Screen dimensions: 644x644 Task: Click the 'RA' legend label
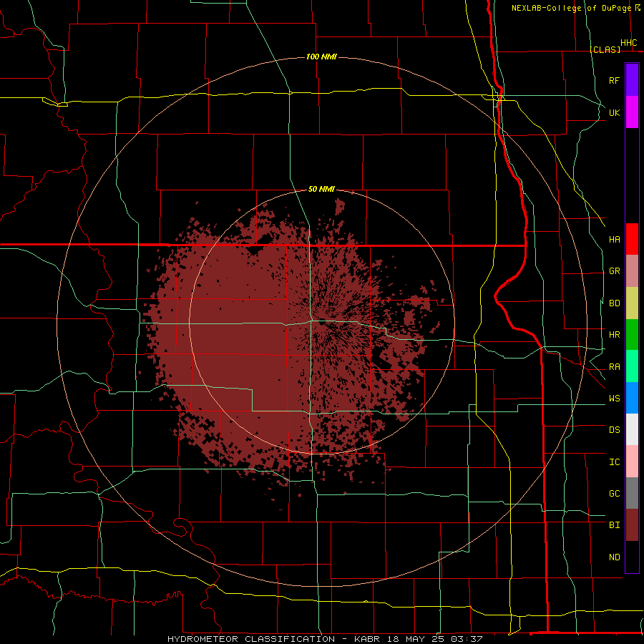615,367
